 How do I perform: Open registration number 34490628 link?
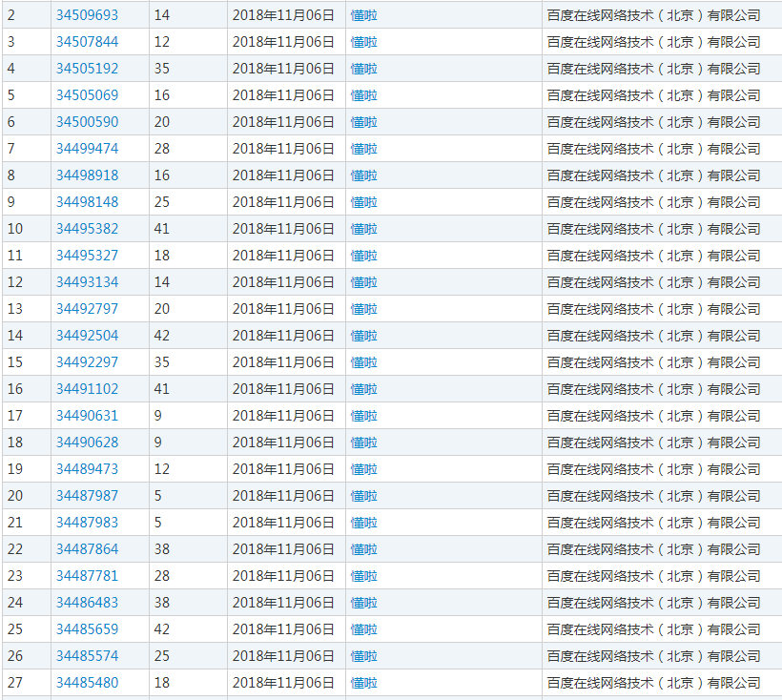coord(88,443)
